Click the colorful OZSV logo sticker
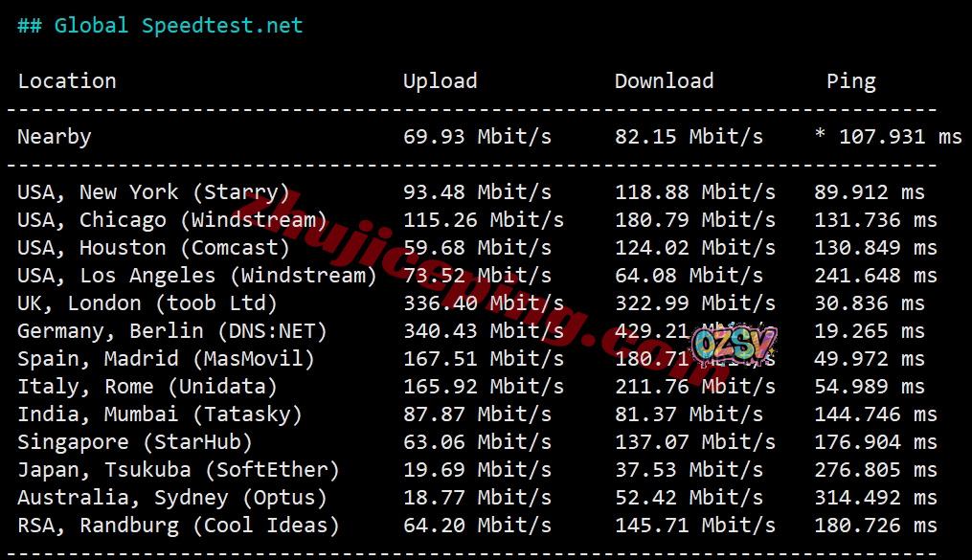 click(733, 345)
